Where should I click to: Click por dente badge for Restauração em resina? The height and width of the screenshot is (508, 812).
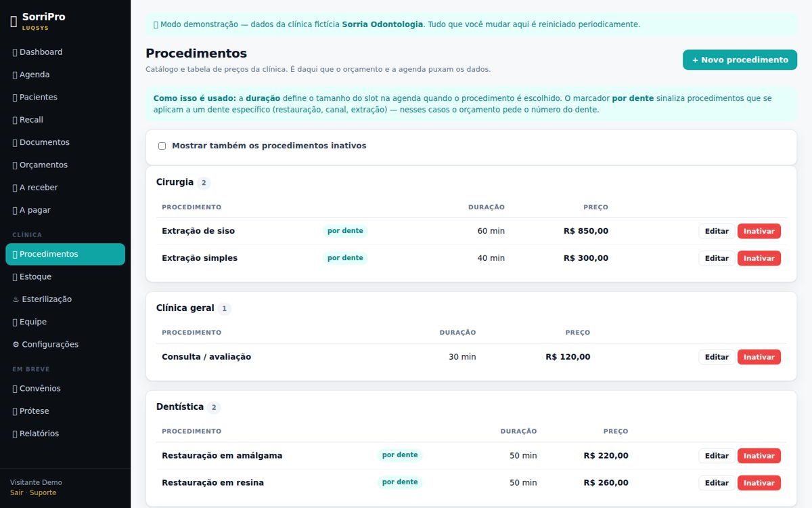coord(400,482)
